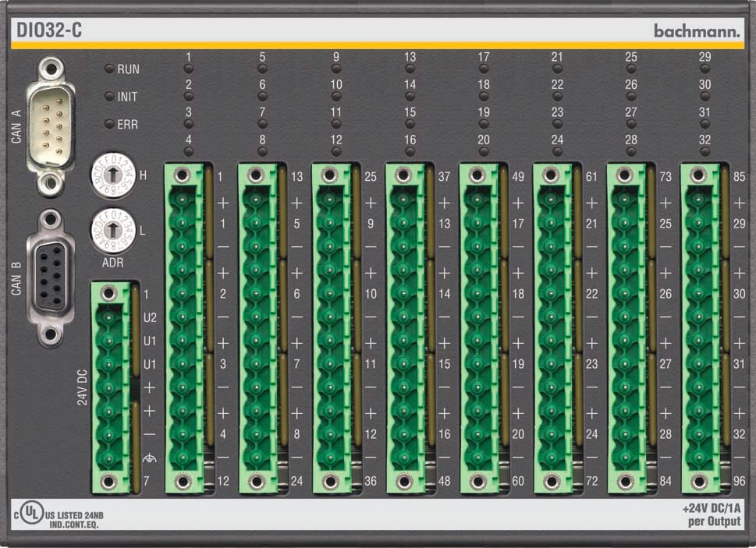Click the 24V DC power terminal block

click(111, 387)
